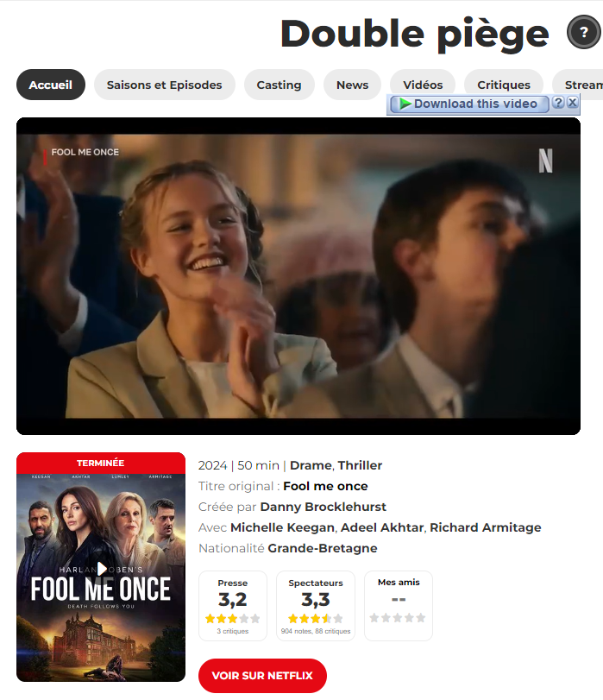
Task: Click the trailer video player
Action: (298, 276)
